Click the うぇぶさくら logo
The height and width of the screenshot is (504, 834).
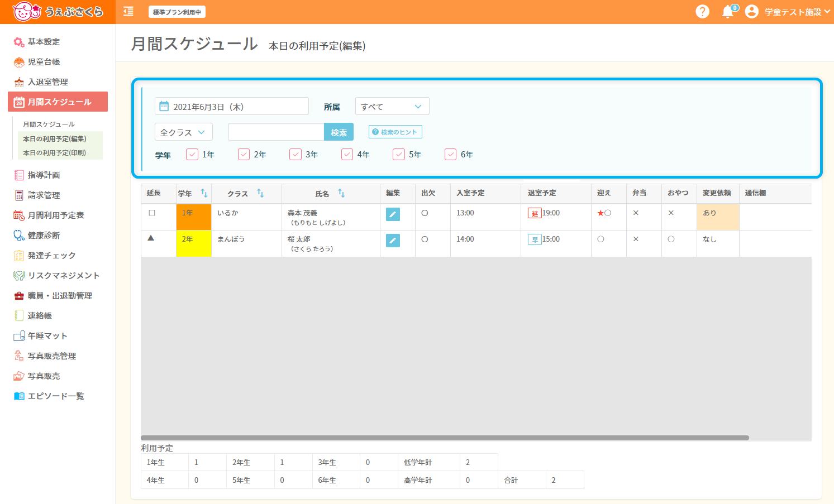click(x=58, y=12)
